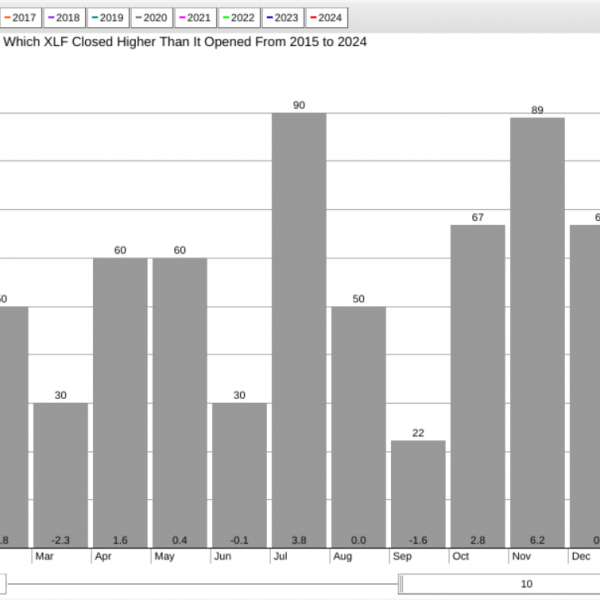This screenshot has width=600, height=600.
Task: Click the 90 value above July bar
Action: point(299,105)
